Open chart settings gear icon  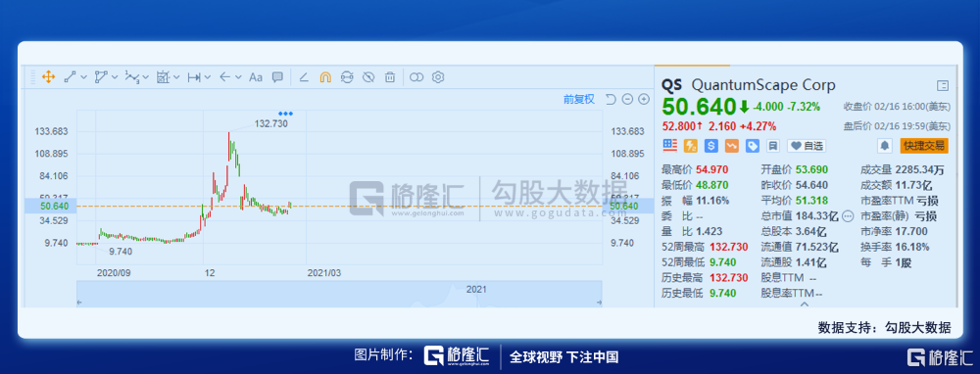438,77
